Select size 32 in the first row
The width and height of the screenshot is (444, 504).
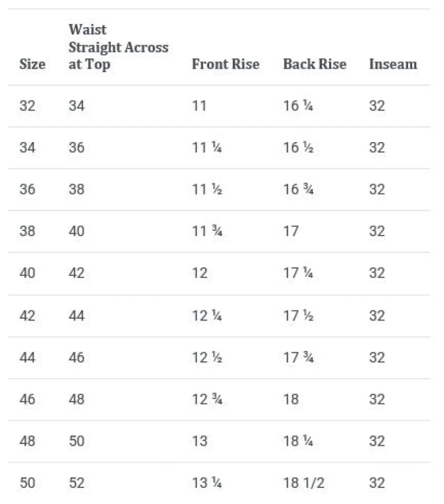[x=27, y=106]
